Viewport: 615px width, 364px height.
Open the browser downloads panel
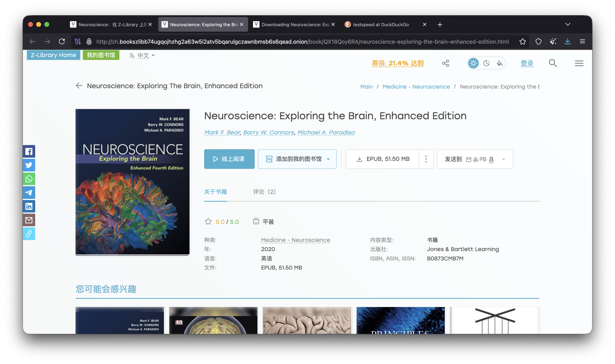click(567, 42)
